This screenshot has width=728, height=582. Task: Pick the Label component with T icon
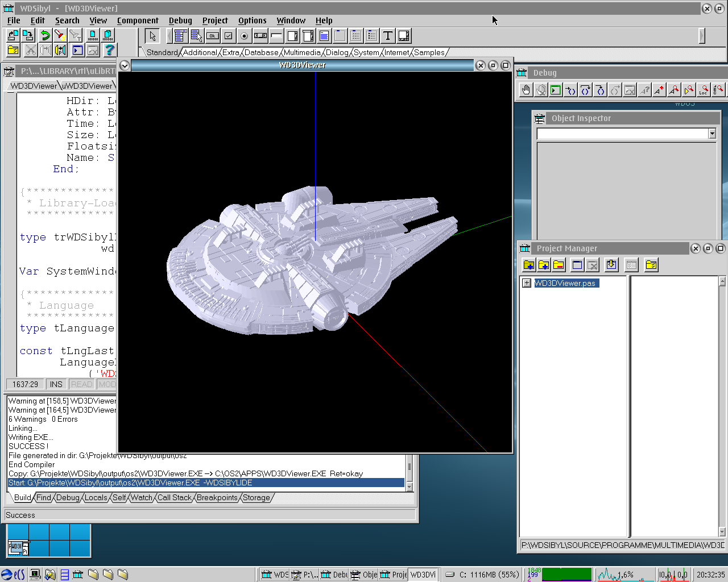pyautogui.click(x=388, y=36)
